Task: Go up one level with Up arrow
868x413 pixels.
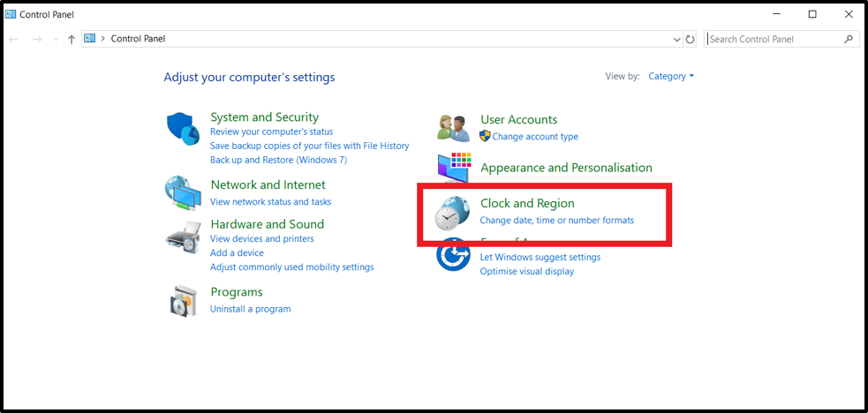Action: [72, 39]
